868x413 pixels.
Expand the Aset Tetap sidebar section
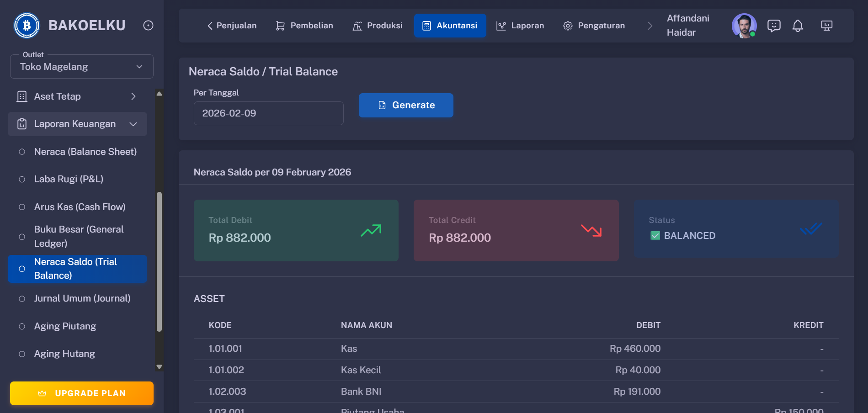coord(133,96)
